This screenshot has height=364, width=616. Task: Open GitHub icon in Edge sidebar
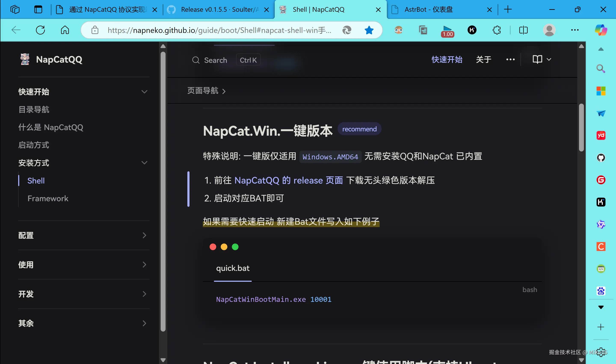coord(601,157)
